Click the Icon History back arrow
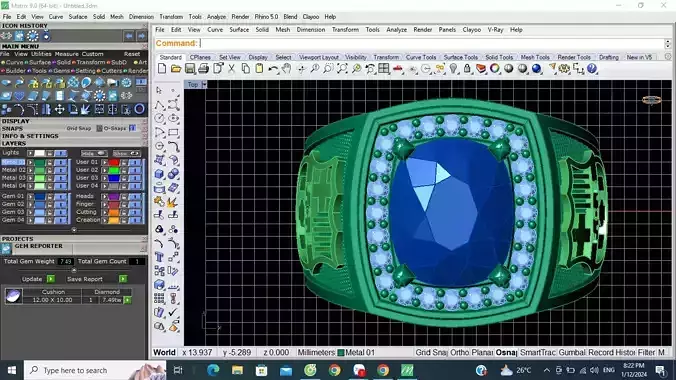676x380 pixels. pyautogui.click(x=128, y=36)
